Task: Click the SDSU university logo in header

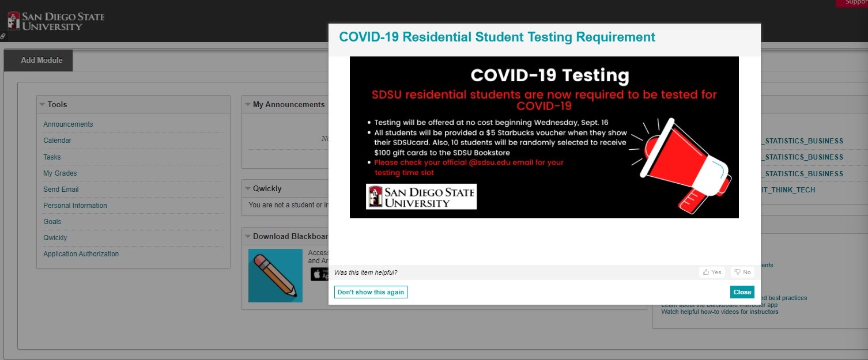Action: [x=55, y=19]
